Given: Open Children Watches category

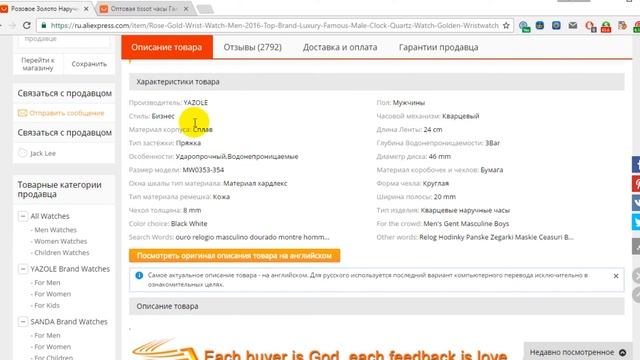Looking at the screenshot, I should coord(62,253).
